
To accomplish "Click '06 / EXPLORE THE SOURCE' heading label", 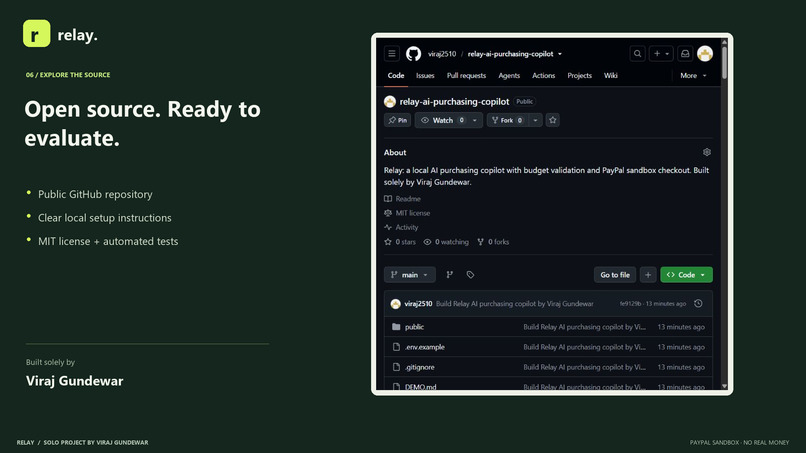I will [x=68, y=75].
